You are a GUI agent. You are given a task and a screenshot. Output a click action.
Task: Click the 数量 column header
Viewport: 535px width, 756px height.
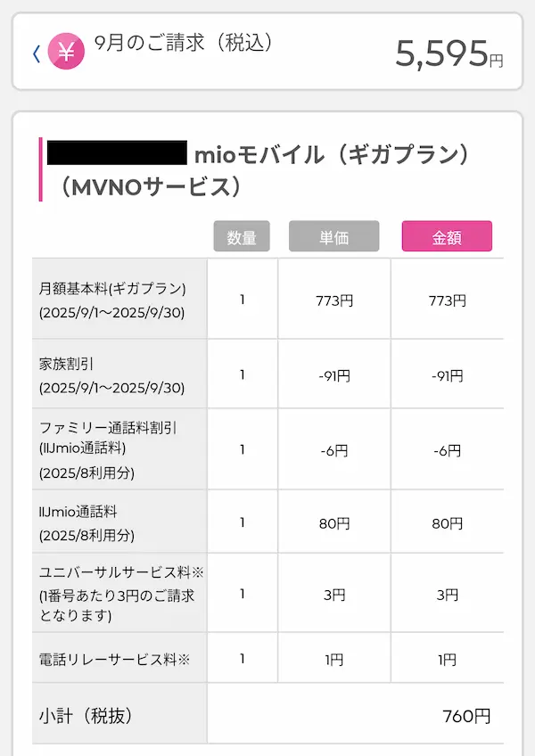tap(242, 237)
